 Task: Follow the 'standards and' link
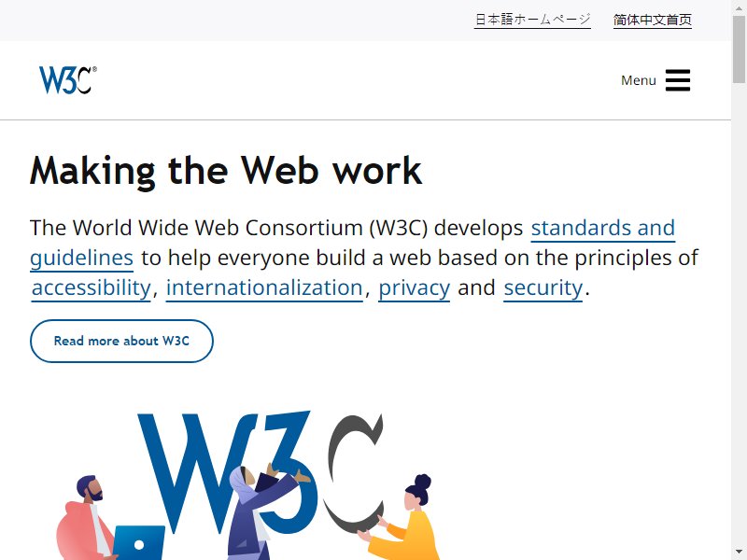[603, 228]
